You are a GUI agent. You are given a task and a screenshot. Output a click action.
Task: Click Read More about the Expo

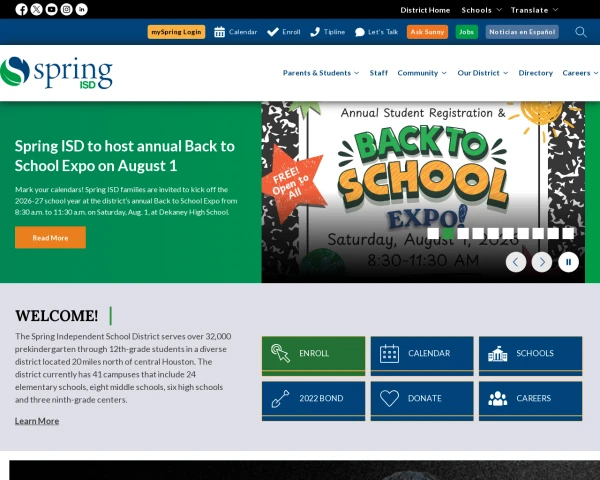pyautogui.click(x=50, y=238)
